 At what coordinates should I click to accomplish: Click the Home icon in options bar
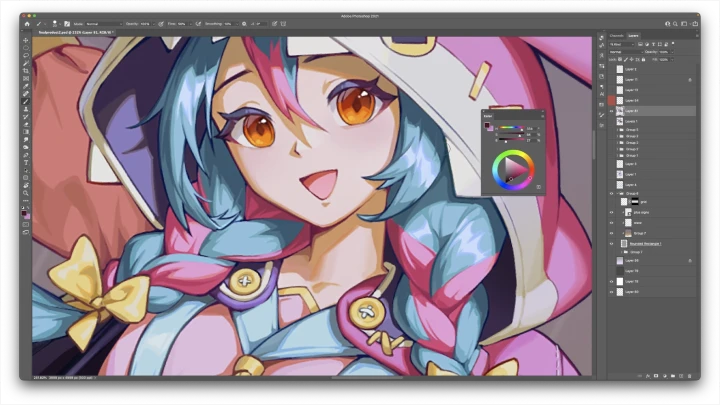[27, 23]
